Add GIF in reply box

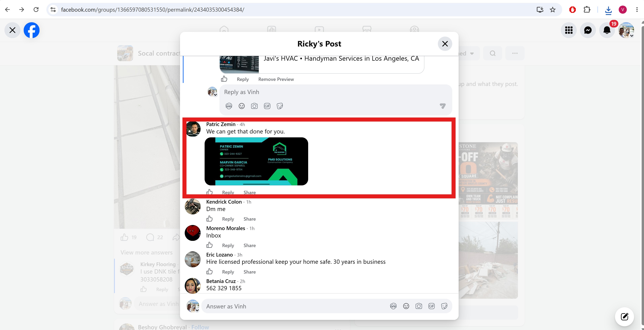pos(267,106)
